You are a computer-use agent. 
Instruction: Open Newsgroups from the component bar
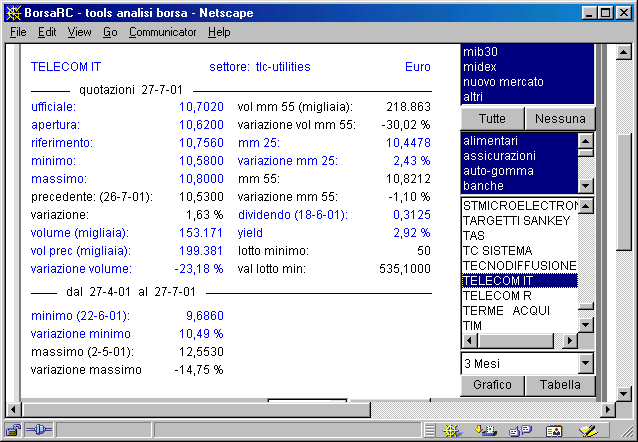(x=520, y=430)
